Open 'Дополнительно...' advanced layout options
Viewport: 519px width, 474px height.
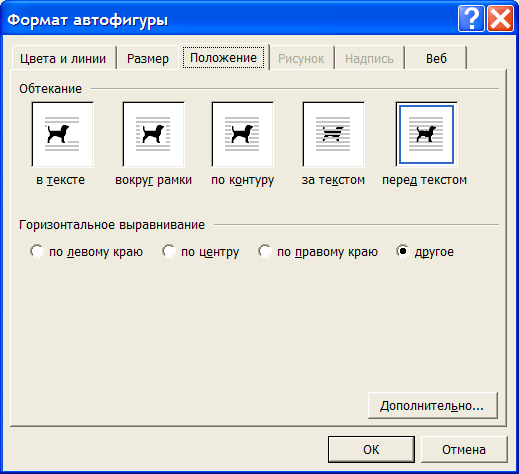(x=433, y=406)
